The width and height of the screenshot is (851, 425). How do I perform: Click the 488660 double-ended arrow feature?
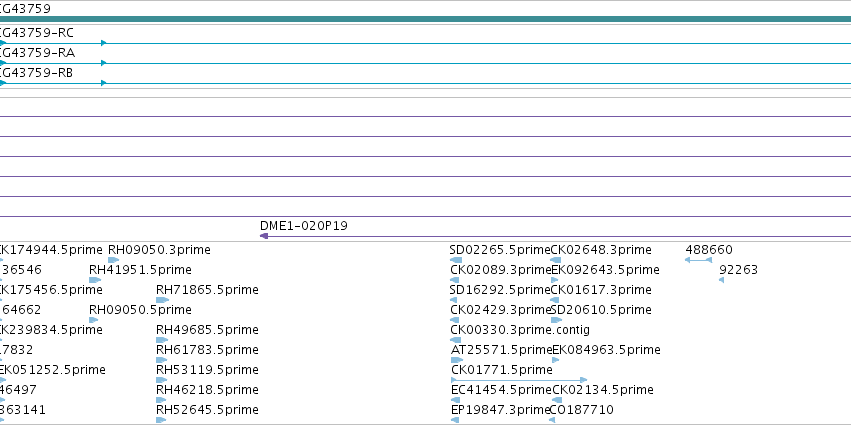pyautogui.click(x=698, y=260)
